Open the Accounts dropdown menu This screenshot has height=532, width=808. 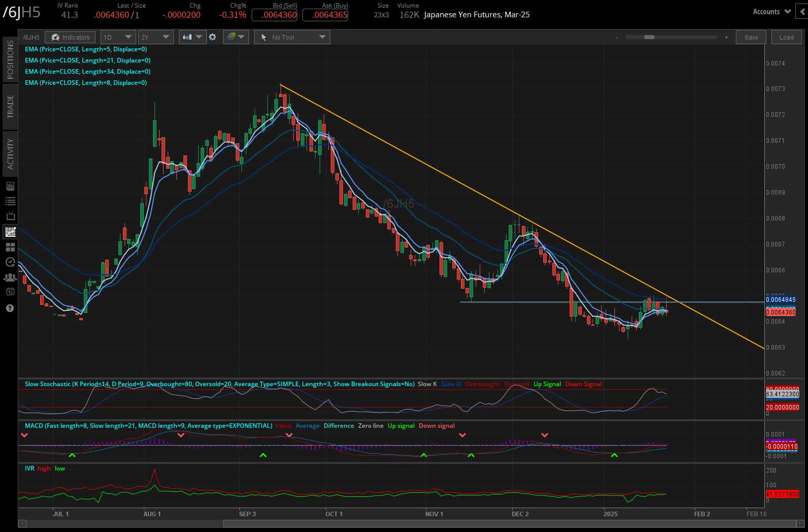[x=771, y=12]
